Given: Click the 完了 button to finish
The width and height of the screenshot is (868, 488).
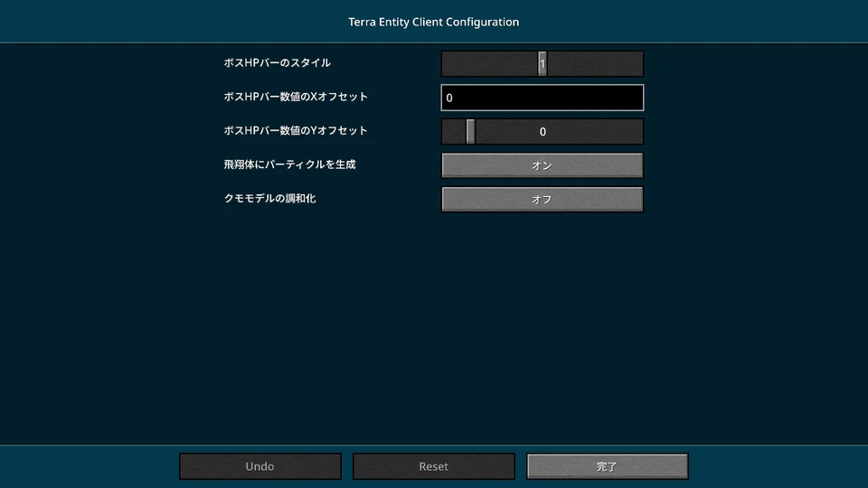Looking at the screenshot, I should click(608, 466).
